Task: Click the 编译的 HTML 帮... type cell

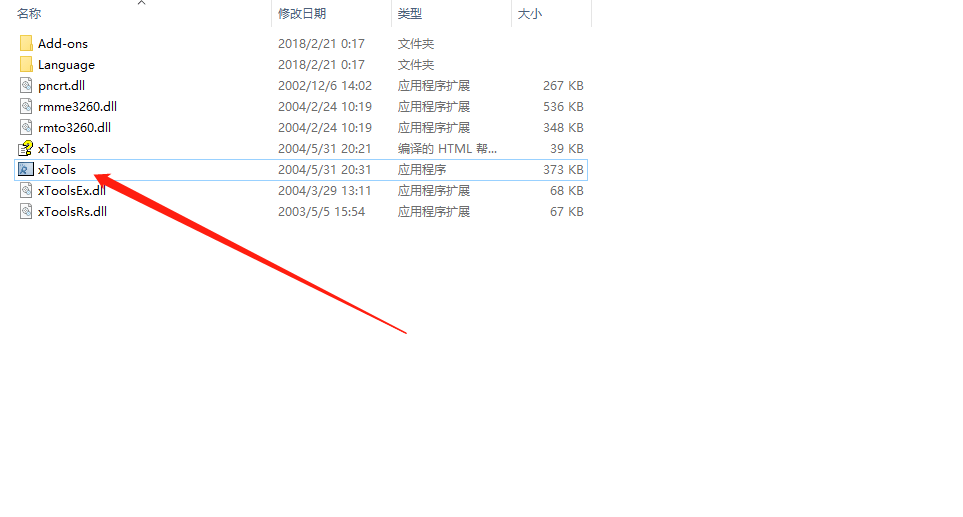Action: (447, 149)
